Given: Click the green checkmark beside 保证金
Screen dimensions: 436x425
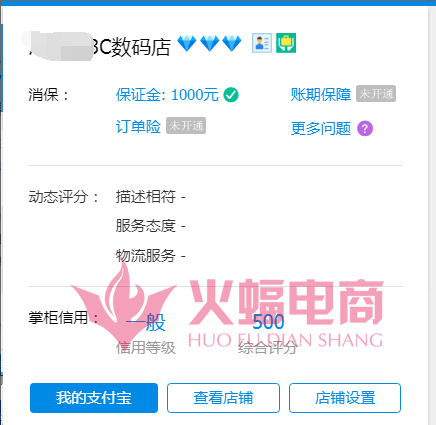Looking at the screenshot, I should pyautogui.click(x=231, y=95).
